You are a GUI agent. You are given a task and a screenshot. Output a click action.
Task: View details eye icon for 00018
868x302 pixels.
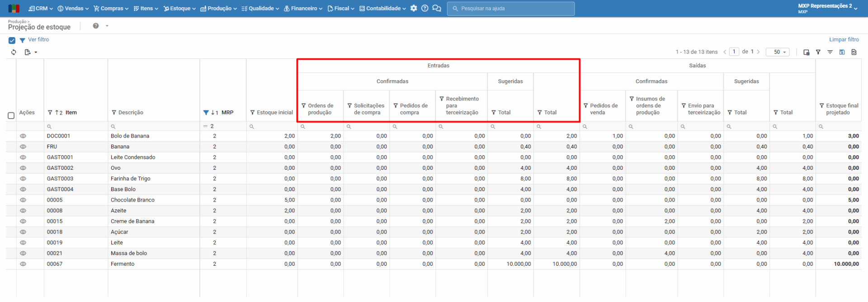tap(23, 232)
